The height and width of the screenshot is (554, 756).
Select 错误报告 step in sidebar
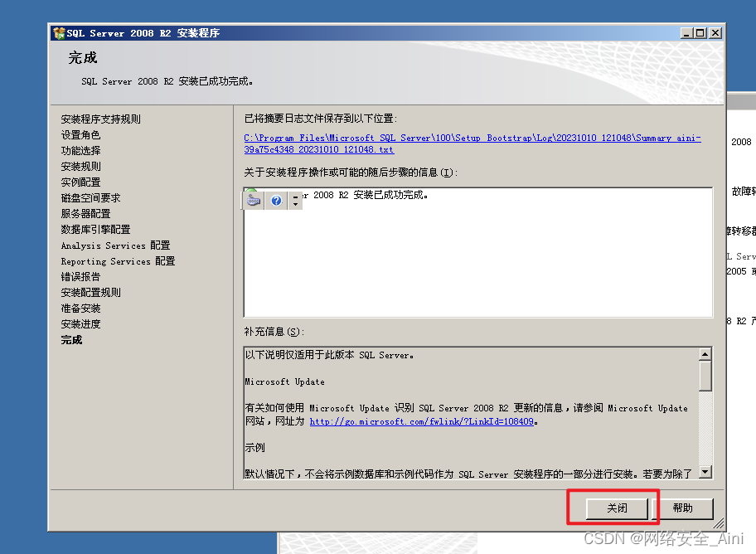pos(80,277)
